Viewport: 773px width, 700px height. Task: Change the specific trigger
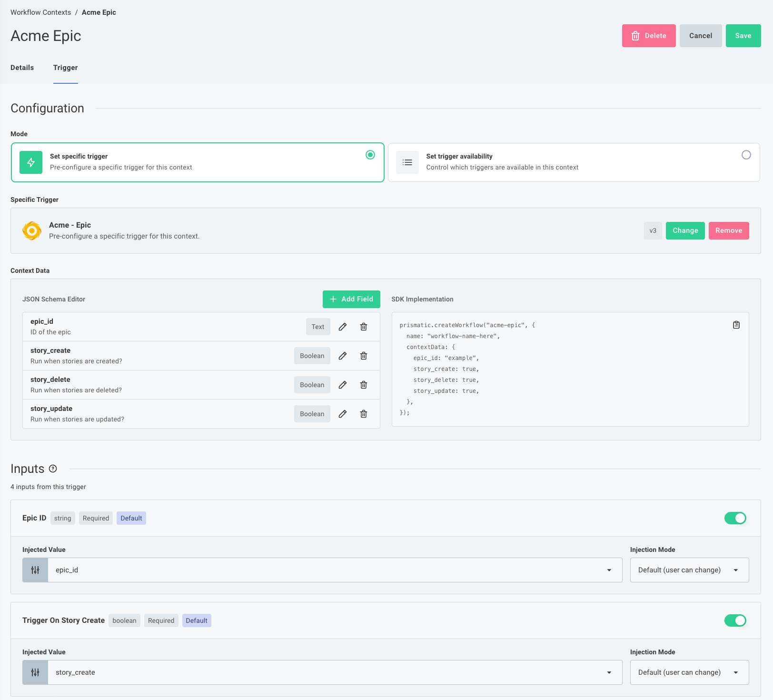pyautogui.click(x=685, y=230)
